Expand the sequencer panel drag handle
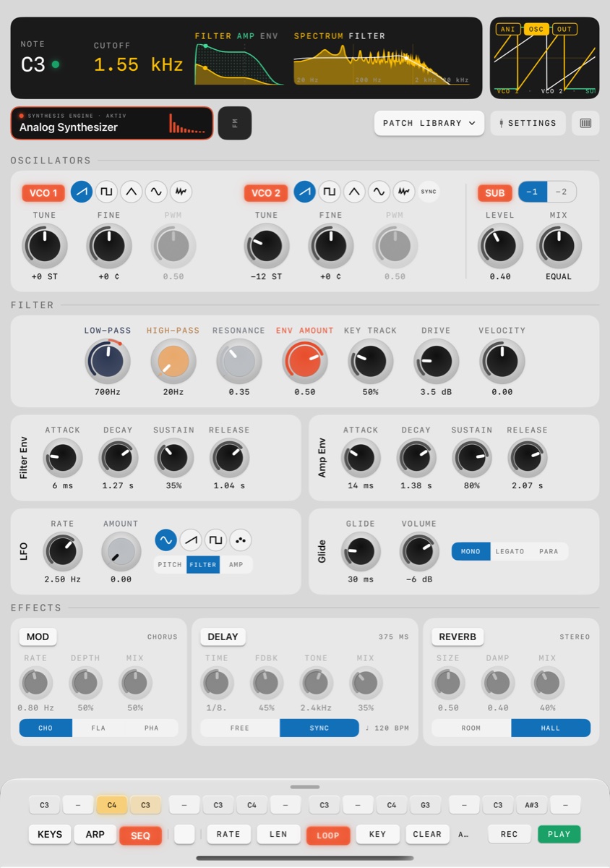This screenshot has height=868, width=610. (x=305, y=786)
